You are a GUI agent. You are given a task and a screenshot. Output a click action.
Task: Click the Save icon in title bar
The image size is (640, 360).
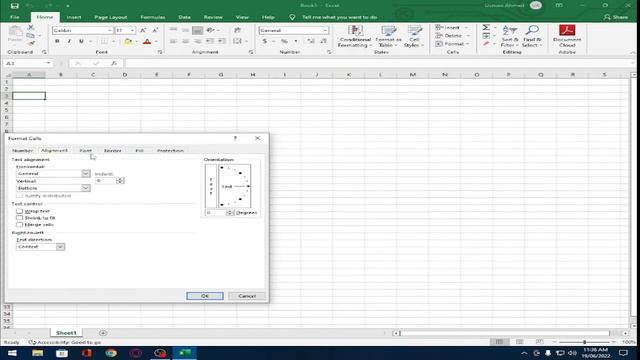click(15, 6)
